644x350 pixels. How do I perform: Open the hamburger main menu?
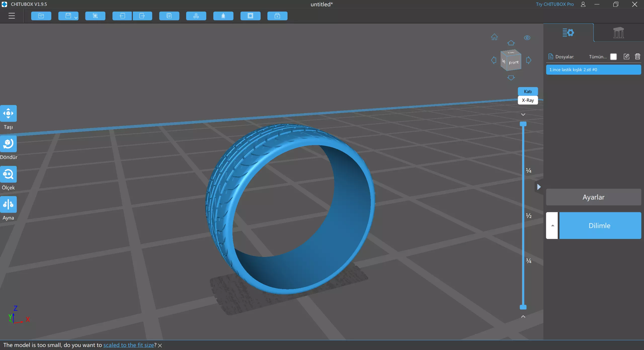pos(12,16)
